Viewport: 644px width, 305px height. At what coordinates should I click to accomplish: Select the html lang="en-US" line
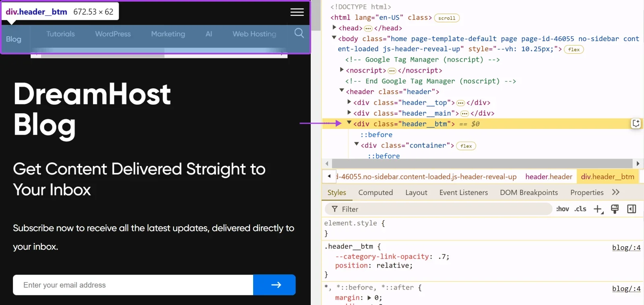[x=381, y=17]
